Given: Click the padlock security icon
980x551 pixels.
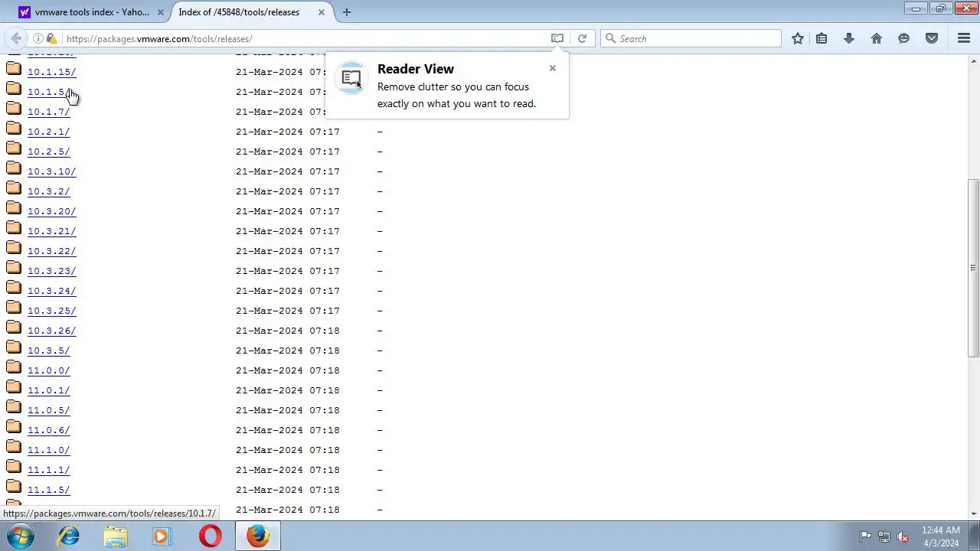Looking at the screenshot, I should click(51, 38).
